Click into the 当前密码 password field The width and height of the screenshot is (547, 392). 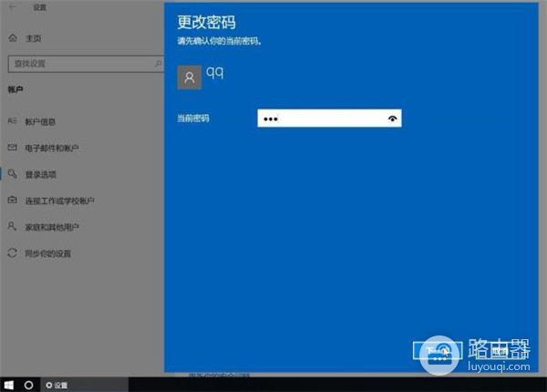click(x=329, y=119)
